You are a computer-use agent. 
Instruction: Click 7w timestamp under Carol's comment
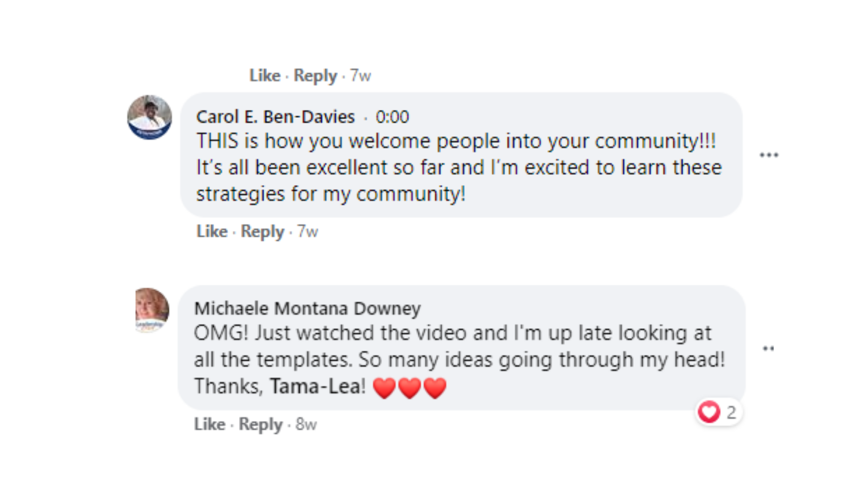(308, 231)
